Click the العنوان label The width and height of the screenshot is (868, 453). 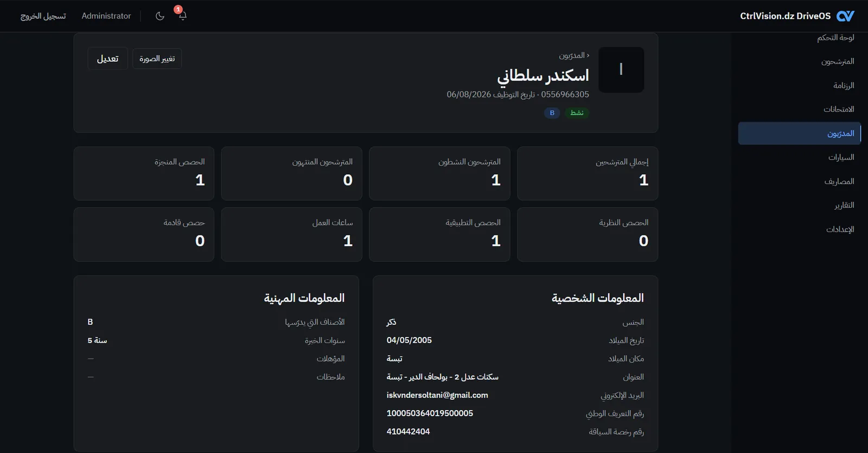click(x=633, y=377)
